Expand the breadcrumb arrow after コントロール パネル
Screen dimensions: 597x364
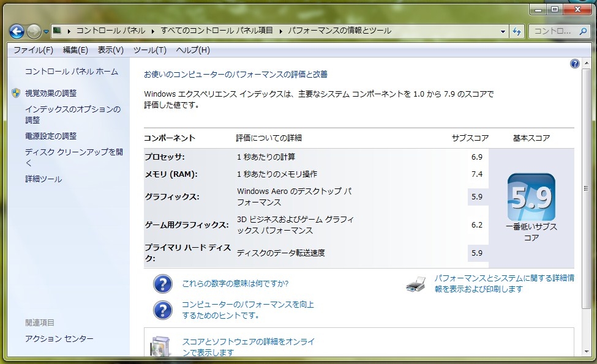(x=154, y=31)
